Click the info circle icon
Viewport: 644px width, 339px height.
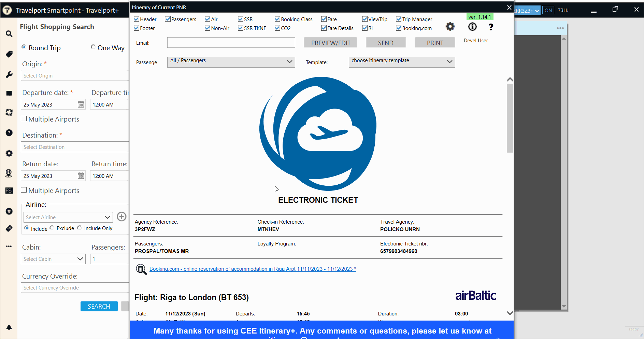[x=472, y=27]
